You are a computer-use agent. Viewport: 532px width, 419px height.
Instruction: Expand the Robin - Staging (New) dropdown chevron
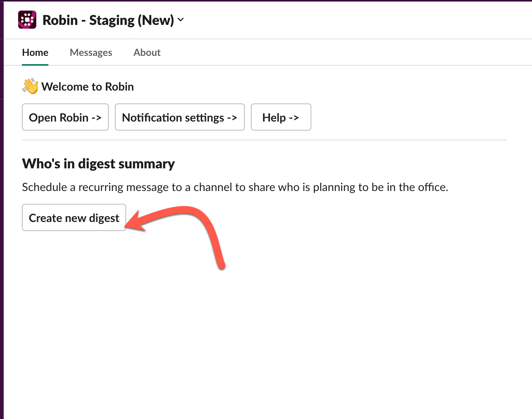pos(181,20)
